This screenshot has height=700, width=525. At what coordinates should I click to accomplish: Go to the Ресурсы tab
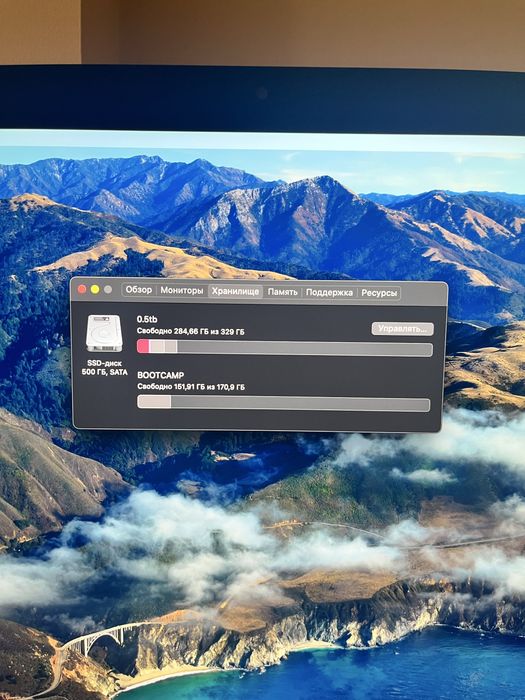point(379,293)
